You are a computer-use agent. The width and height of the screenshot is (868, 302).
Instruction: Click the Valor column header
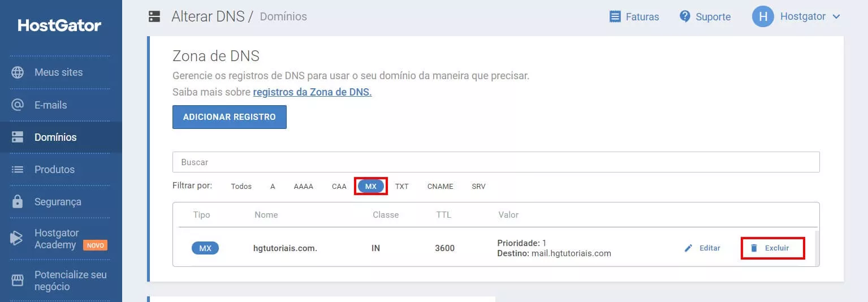[508, 215]
